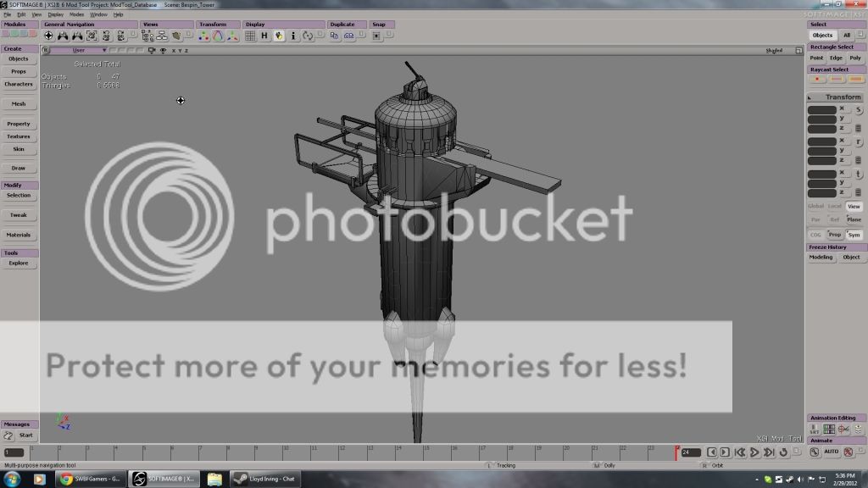Toggle the display grid icon

pyautogui.click(x=250, y=36)
